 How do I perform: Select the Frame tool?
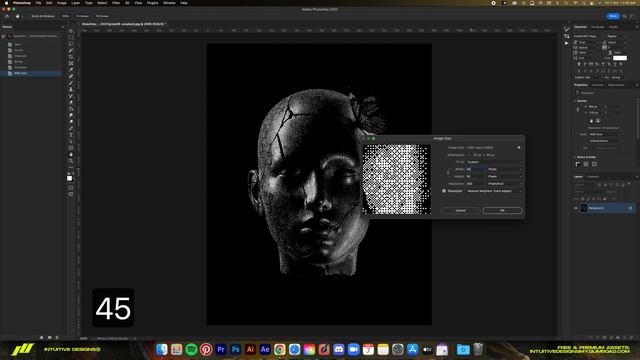[x=71, y=63]
